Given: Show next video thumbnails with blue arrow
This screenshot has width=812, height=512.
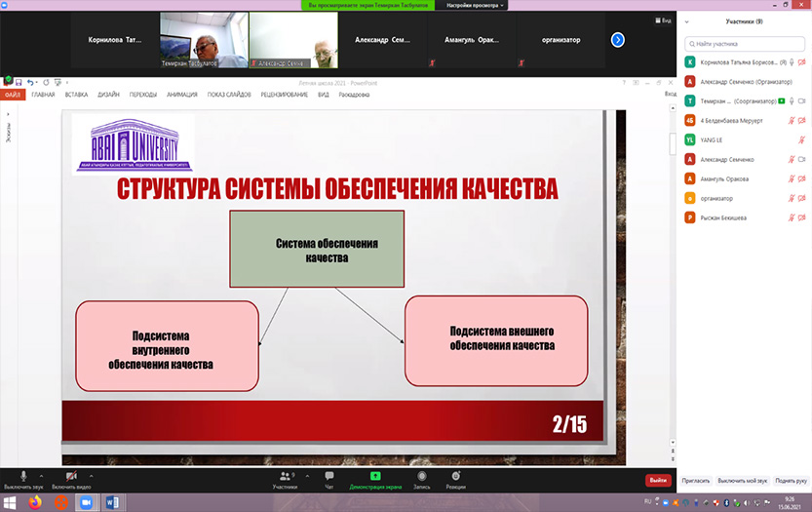Looking at the screenshot, I should click(617, 40).
